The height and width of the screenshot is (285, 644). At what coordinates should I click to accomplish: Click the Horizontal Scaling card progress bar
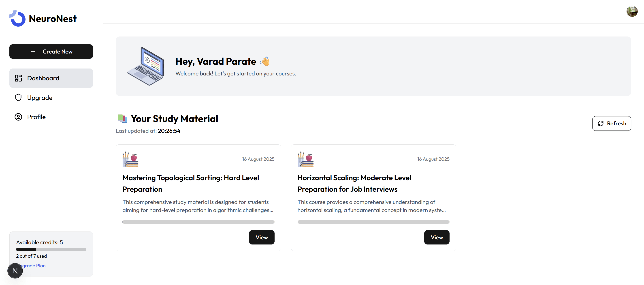373,222
